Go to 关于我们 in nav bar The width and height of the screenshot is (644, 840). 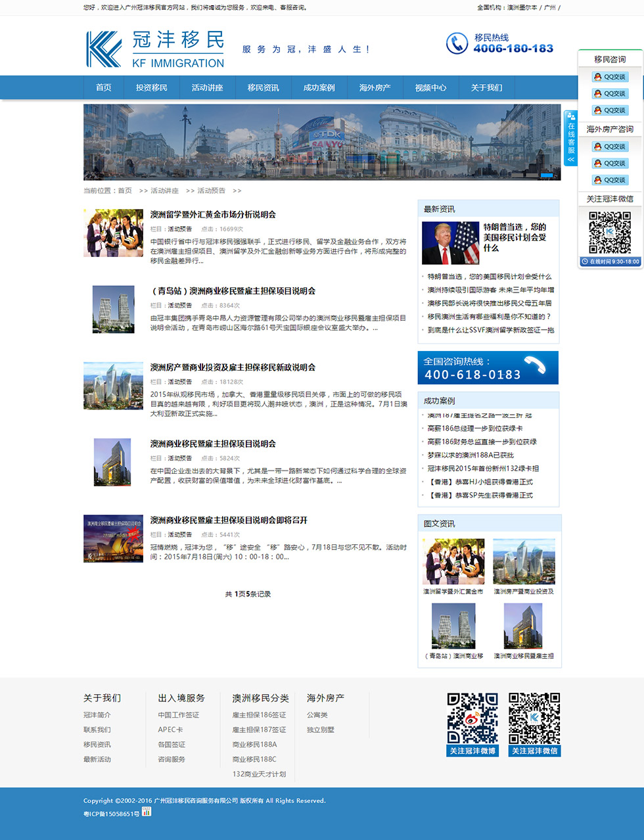487,87
